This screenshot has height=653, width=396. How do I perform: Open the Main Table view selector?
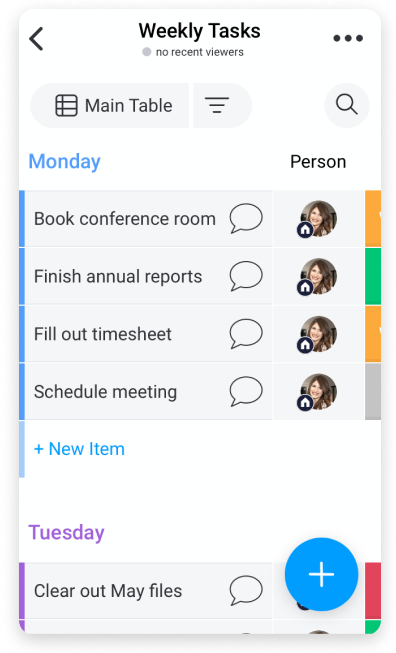point(110,105)
